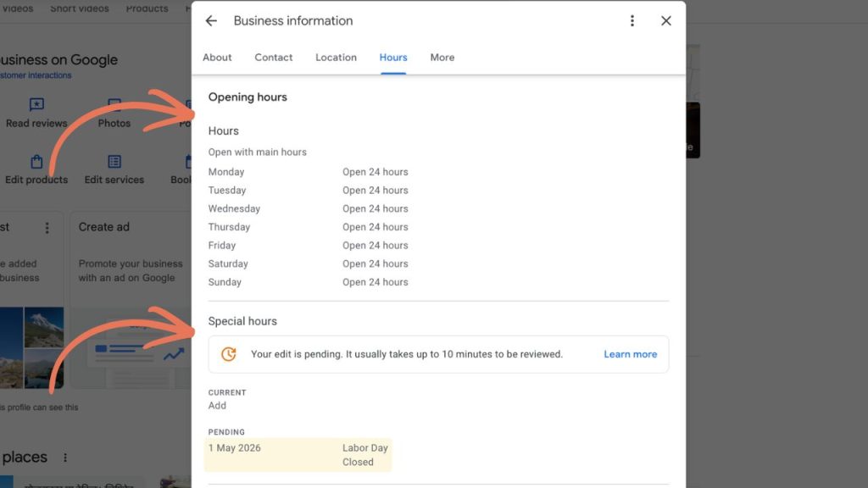Switch to the About tab
Viewport: 868px width, 488px height.
[216, 57]
